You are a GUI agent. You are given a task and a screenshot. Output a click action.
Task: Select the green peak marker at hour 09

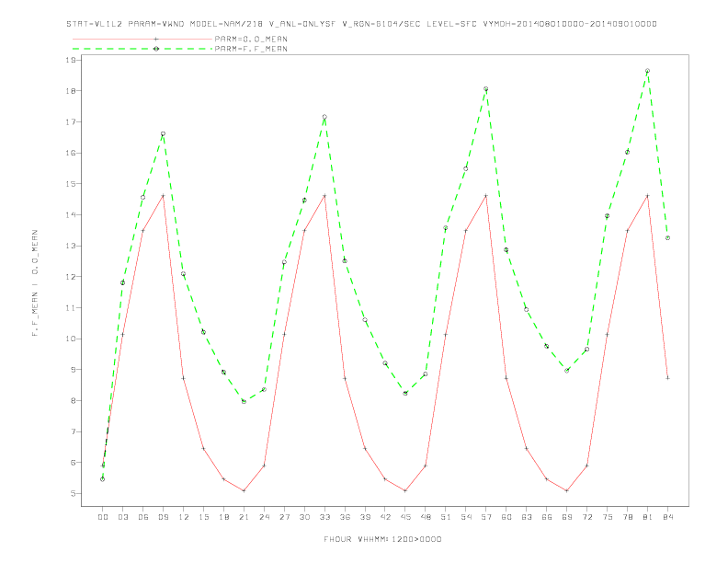click(x=163, y=133)
